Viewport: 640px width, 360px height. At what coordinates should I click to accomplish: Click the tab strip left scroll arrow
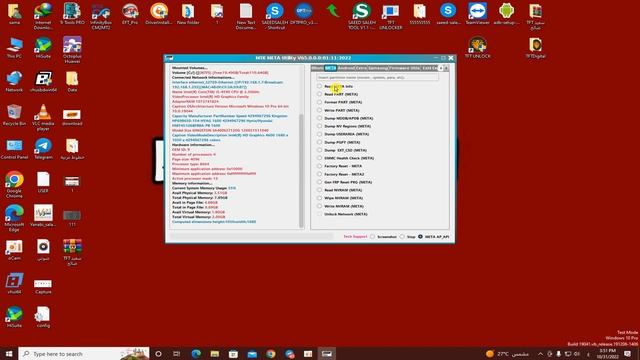[x=440, y=68]
